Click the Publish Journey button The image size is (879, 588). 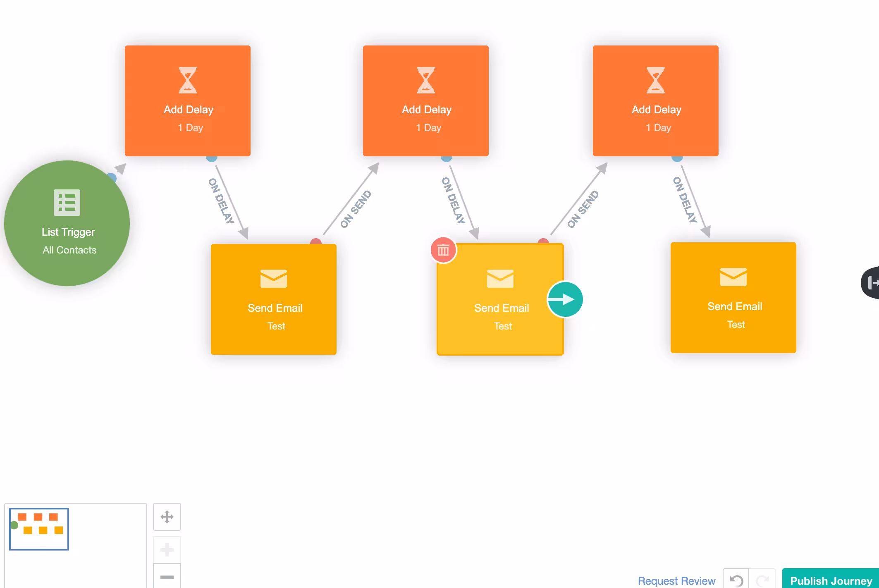coord(831,579)
